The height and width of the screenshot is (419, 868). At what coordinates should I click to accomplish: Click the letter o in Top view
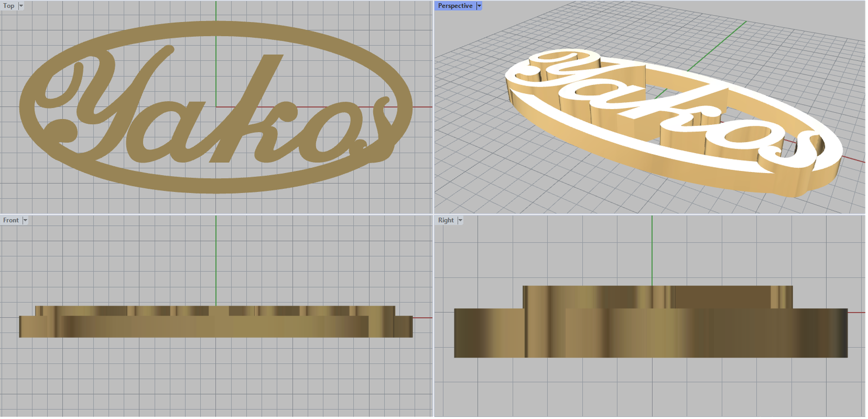325,130
